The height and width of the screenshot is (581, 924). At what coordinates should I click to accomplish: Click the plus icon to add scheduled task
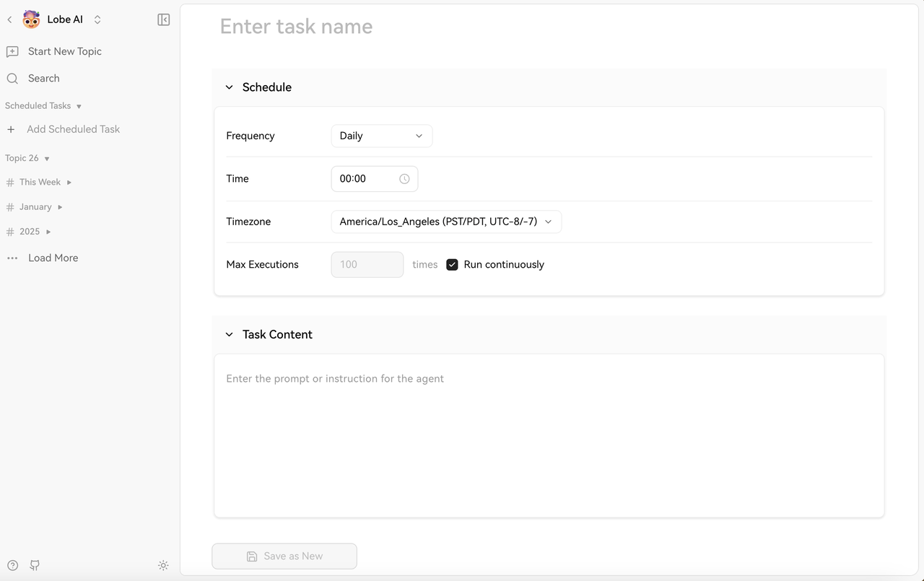point(11,129)
